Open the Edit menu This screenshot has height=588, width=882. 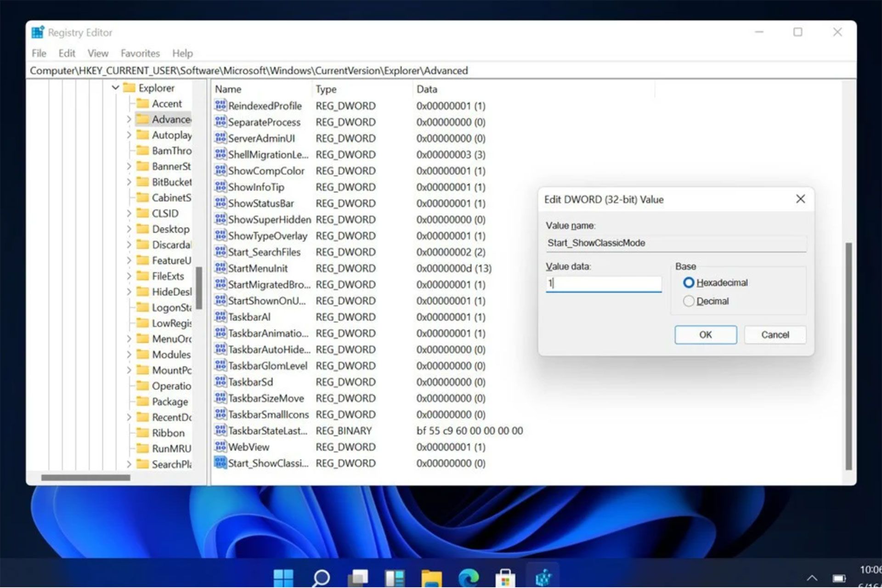(67, 53)
